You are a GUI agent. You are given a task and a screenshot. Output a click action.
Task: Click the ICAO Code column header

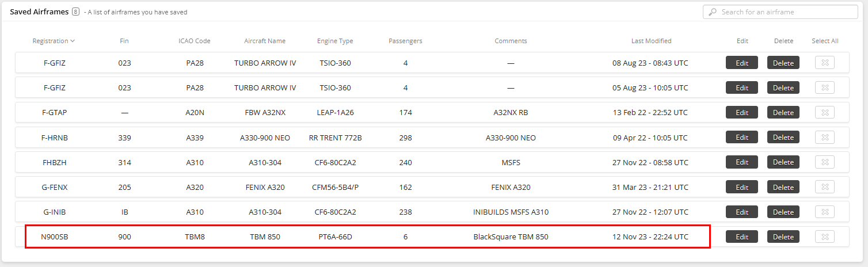pyautogui.click(x=195, y=41)
